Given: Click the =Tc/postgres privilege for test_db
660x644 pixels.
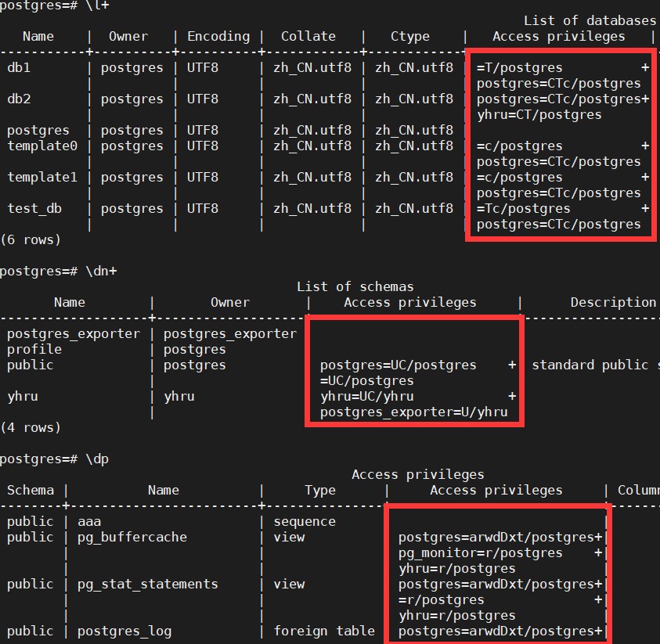Looking at the screenshot, I should tap(523, 208).
